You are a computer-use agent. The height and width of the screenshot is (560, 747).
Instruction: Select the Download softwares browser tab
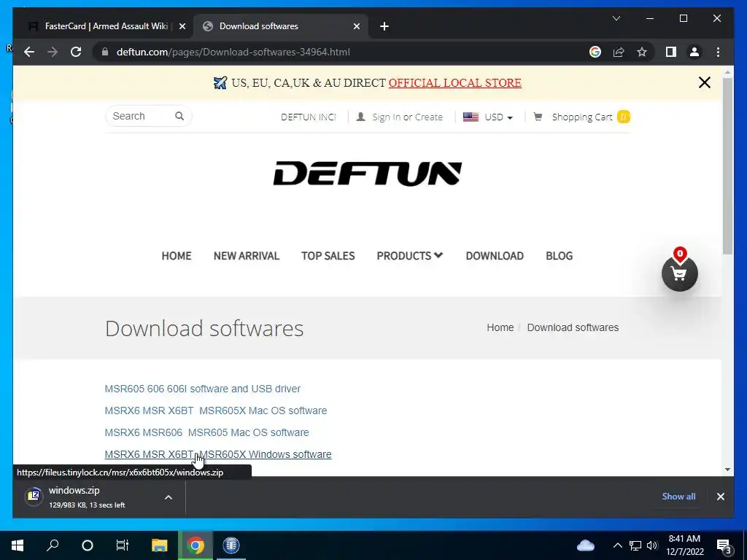click(281, 26)
